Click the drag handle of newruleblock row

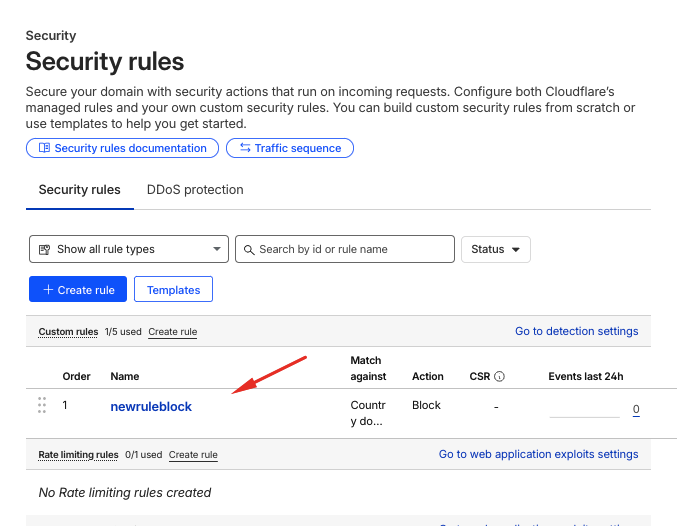coord(42,405)
